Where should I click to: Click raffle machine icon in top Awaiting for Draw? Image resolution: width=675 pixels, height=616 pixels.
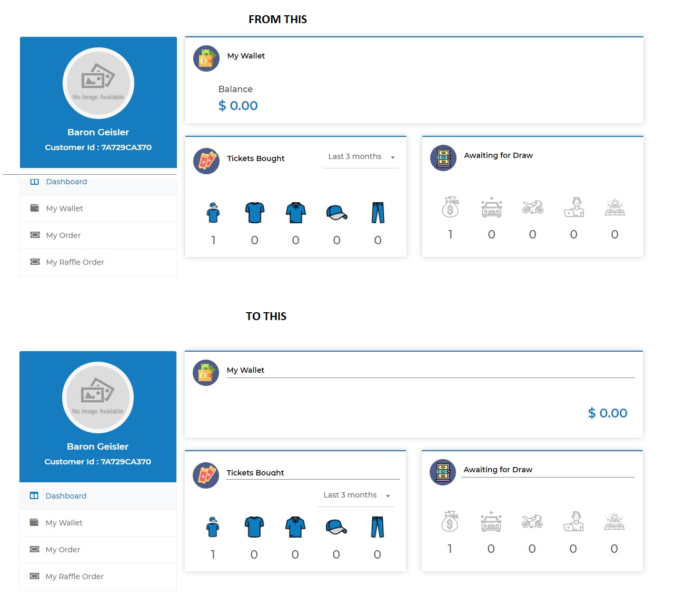443,158
